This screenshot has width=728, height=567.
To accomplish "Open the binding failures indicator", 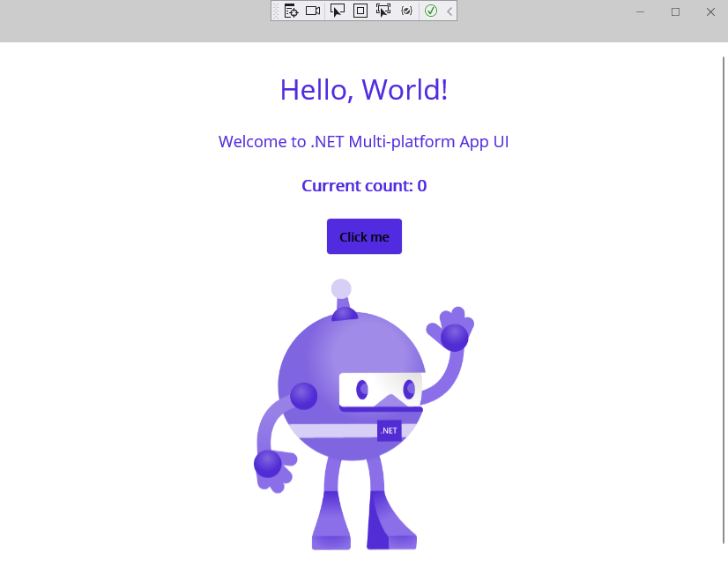I will click(x=406, y=11).
